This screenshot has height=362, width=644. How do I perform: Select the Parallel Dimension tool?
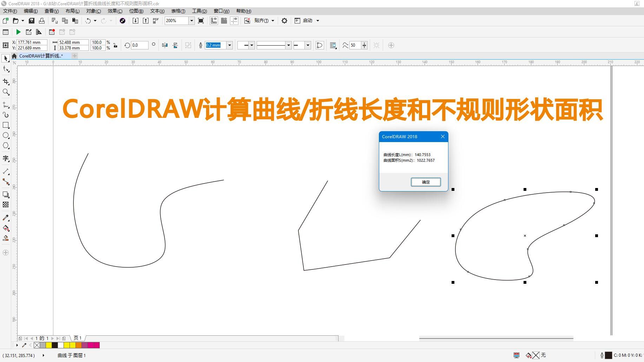click(x=6, y=171)
